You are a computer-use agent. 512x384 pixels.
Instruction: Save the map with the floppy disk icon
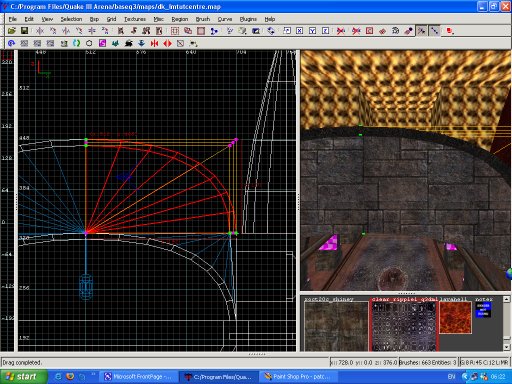click(x=24, y=31)
